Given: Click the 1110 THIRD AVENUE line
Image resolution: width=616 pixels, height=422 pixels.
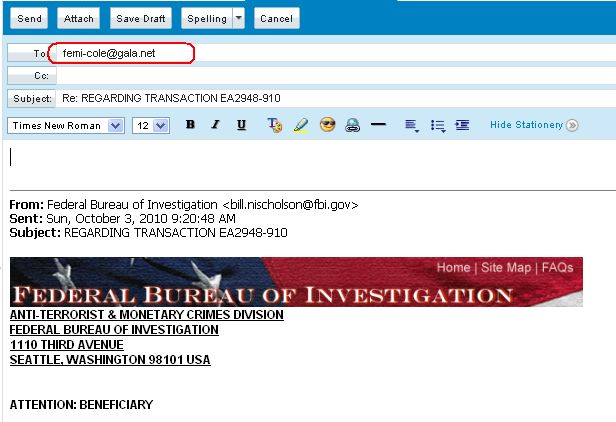Looking at the screenshot, I should coord(67,345).
